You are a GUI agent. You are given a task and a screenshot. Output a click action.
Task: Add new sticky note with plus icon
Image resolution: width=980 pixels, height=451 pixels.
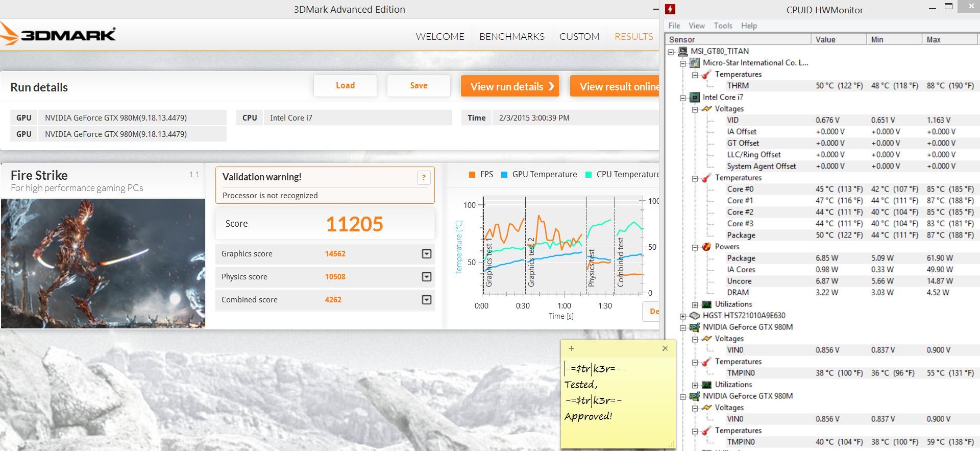pos(572,348)
